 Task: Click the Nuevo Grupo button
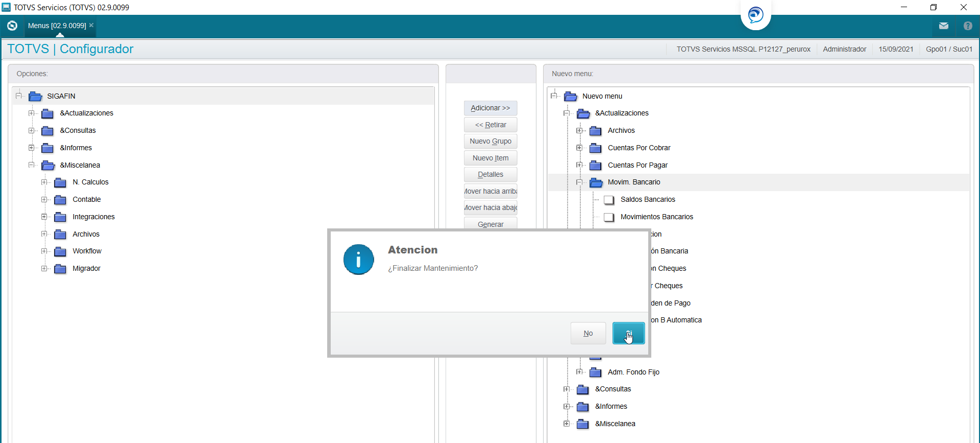pyautogui.click(x=491, y=141)
